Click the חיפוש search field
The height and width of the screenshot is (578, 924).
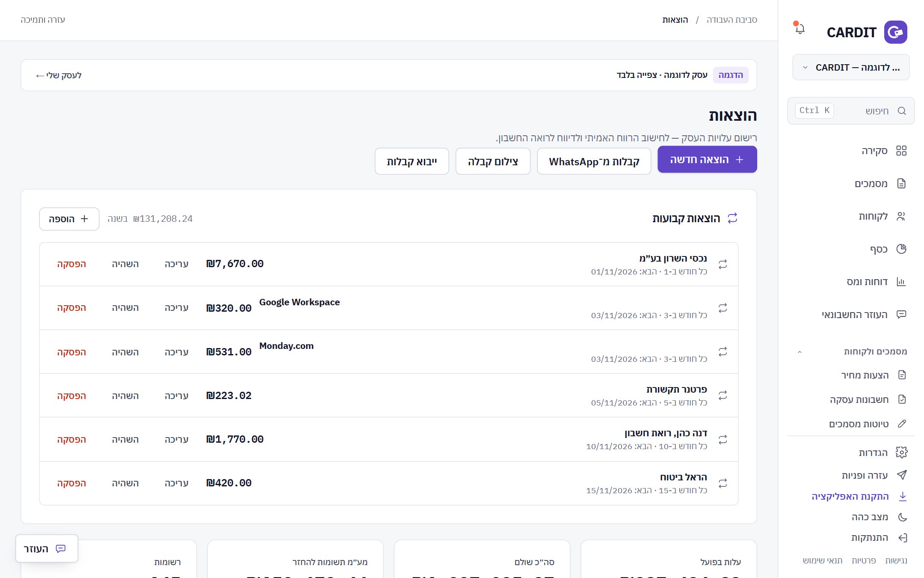[x=851, y=111]
